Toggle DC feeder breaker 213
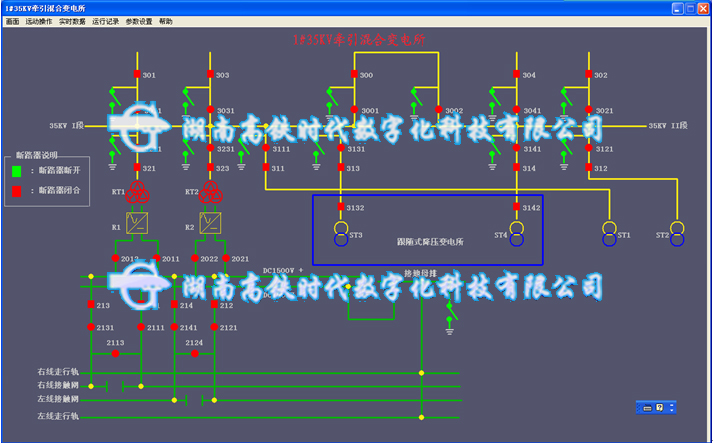713x443 pixels. tap(91, 304)
